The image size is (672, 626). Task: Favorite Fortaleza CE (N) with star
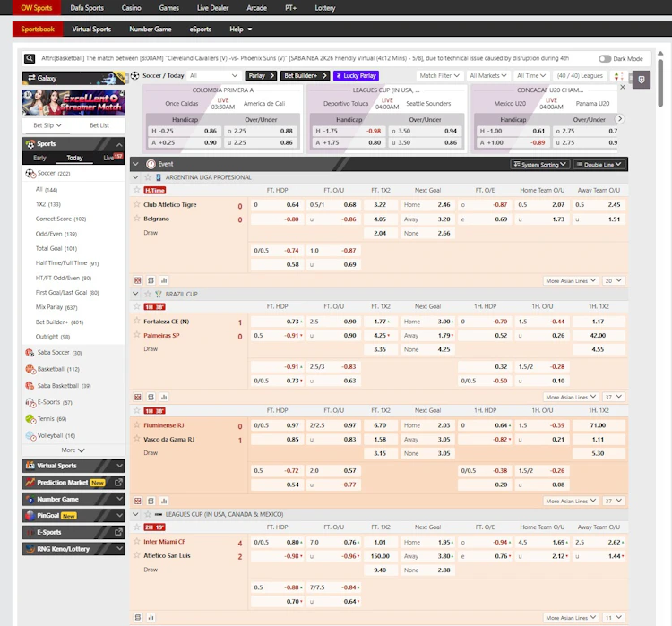(137, 321)
